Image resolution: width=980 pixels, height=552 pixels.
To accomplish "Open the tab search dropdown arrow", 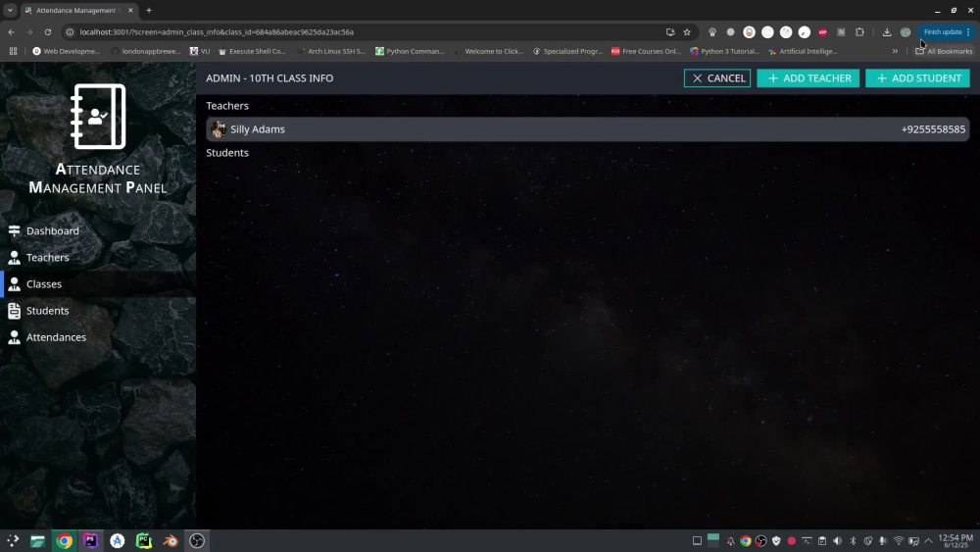I will point(10,10).
